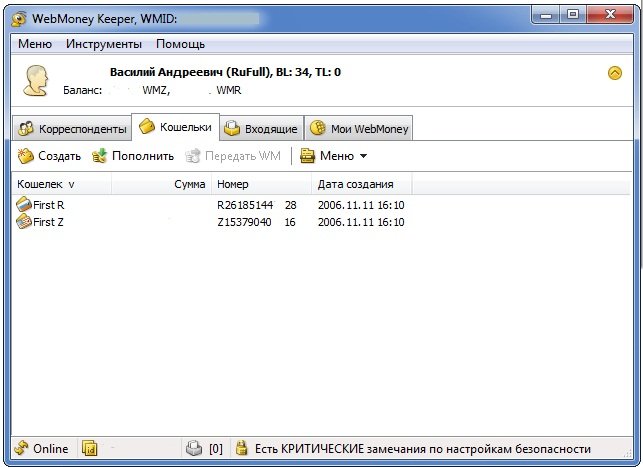Click the Передать WM label
The width and height of the screenshot is (643, 467).
(243, 156)
